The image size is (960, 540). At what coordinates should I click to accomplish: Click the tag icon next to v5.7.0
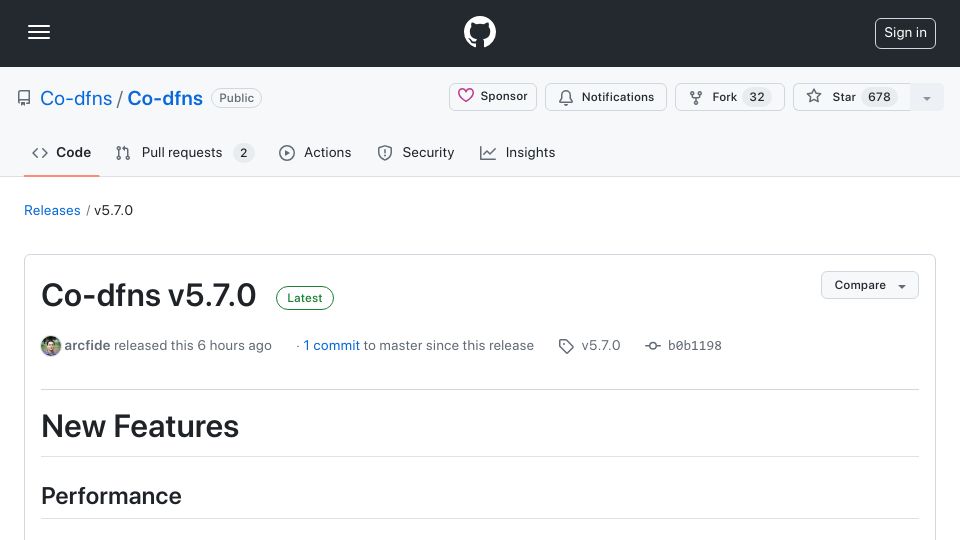pos(566,347)
